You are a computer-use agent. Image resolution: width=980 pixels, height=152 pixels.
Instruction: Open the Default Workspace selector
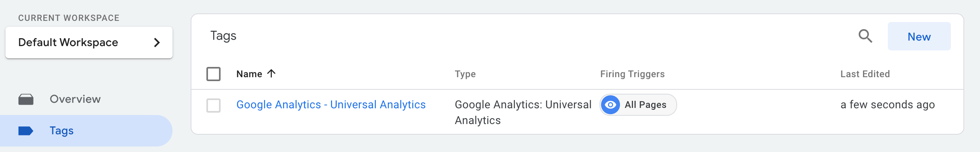pos(89,43)
